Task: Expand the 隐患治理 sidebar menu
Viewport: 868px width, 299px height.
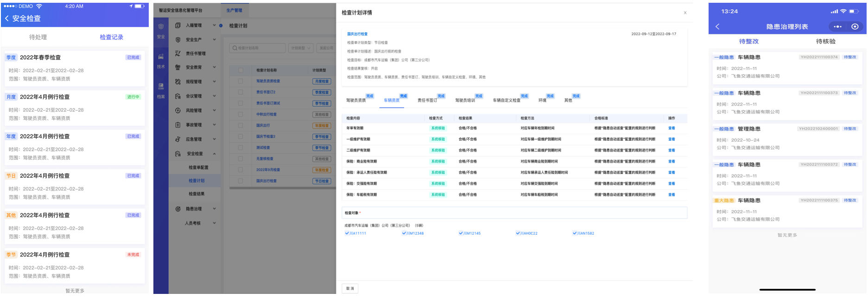Action: coord(214,209)
